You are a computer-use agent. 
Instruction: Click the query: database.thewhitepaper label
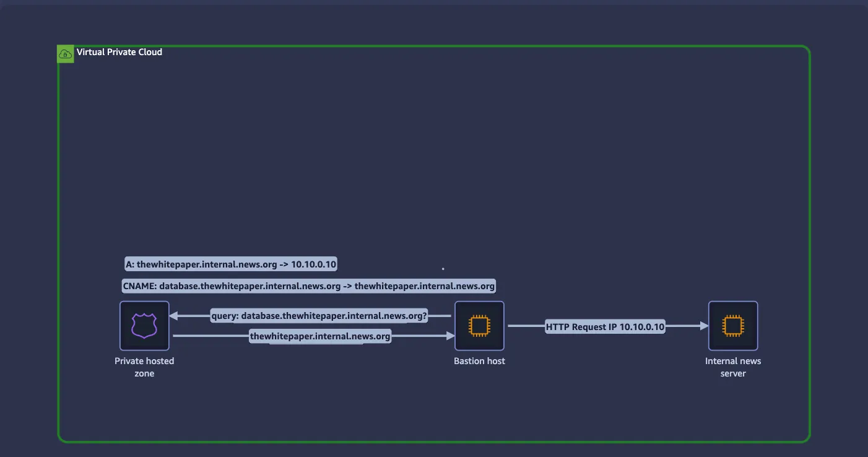click(319, 316)
